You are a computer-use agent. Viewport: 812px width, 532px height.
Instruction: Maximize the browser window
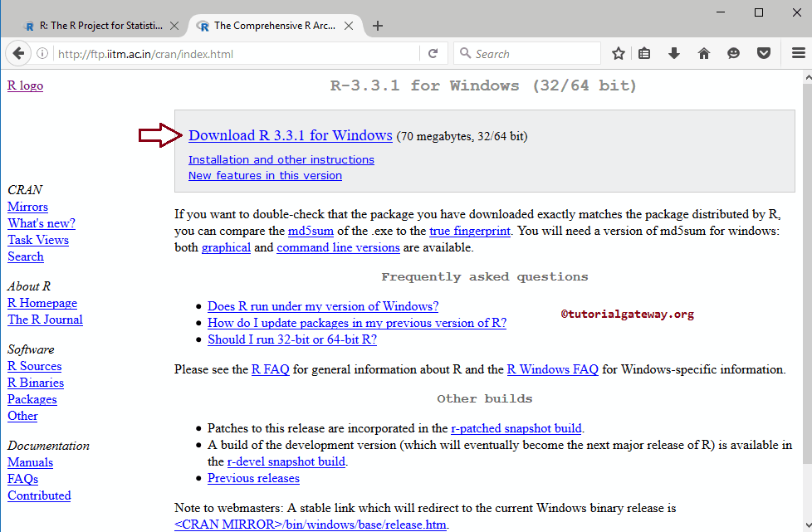click(759, 12)
